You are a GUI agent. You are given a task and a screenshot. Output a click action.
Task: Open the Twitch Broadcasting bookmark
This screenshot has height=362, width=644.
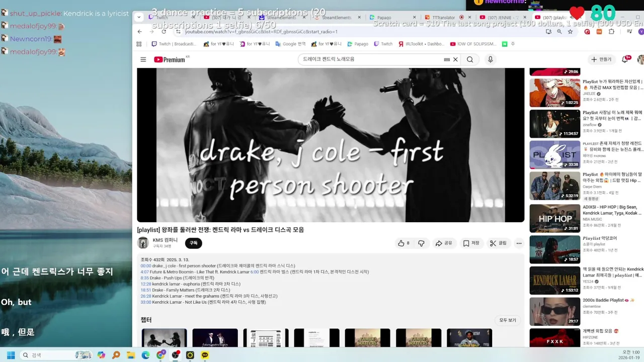pyautogui.click(x=174, y=44)
